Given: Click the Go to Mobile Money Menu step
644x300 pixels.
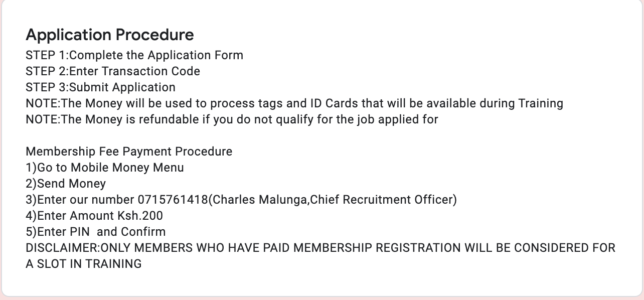Looking at the screenshot, I should (104, 168).
